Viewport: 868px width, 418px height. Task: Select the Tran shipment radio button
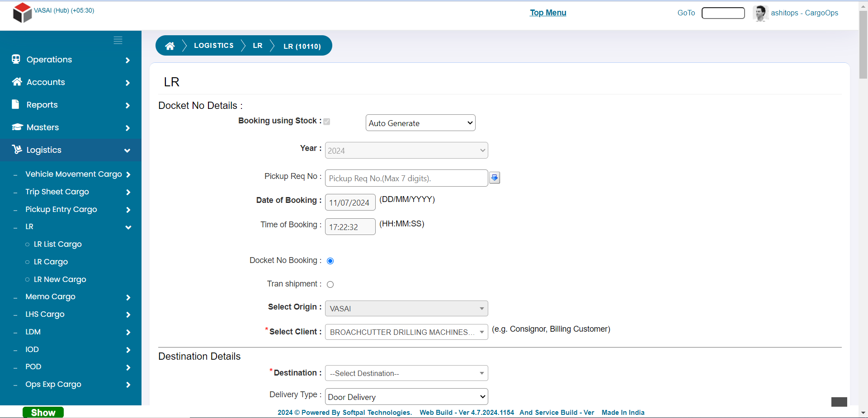coord(330,284)
